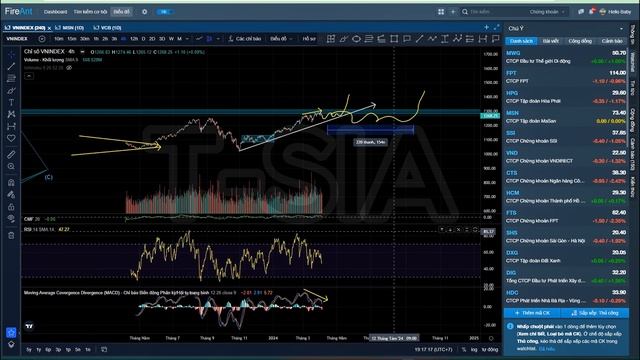640x360 pixels.
Task: Collapse the indicator legend chevron
Action: click(29, 76)
